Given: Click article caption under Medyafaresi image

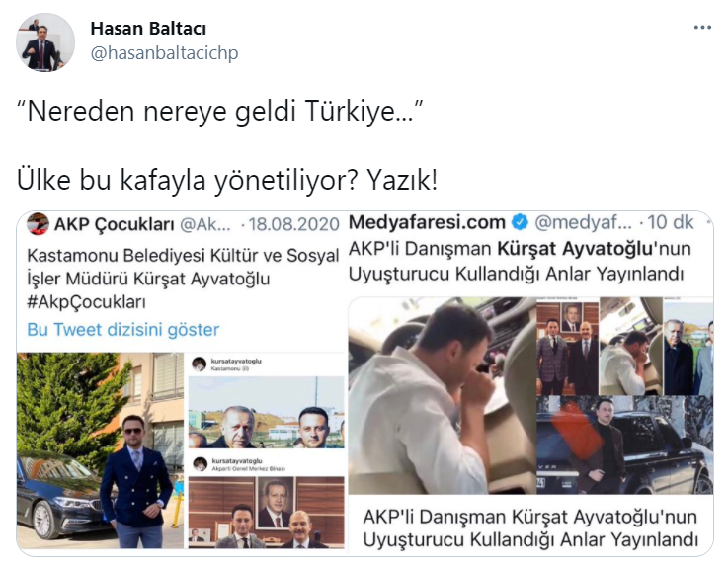Looking at the screenshot, I should coord(530,528).
